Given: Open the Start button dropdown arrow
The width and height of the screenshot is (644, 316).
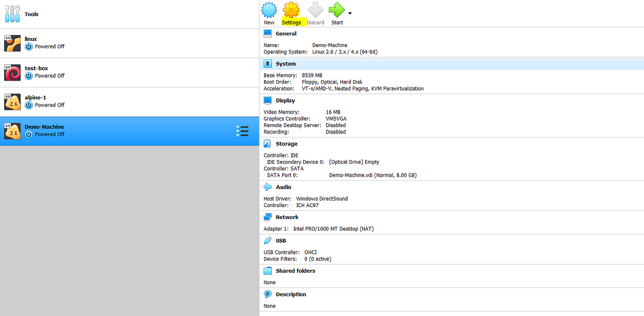Looking at the screenshot, I should [350, 13].
